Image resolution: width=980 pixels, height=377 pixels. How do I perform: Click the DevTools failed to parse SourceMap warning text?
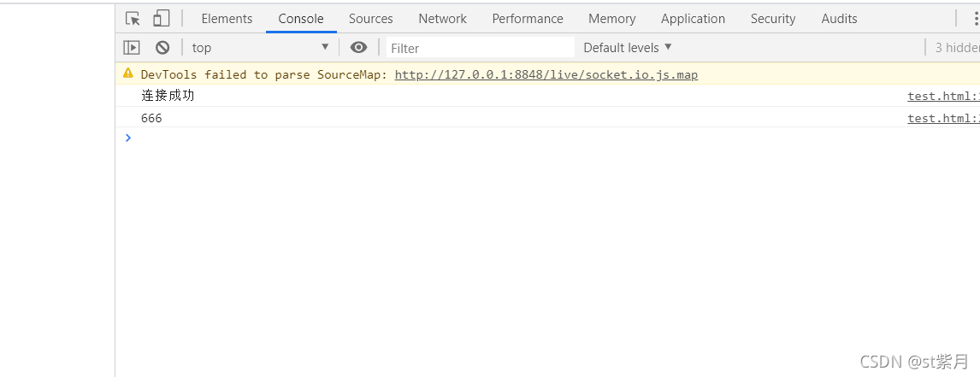pos(265,75)
